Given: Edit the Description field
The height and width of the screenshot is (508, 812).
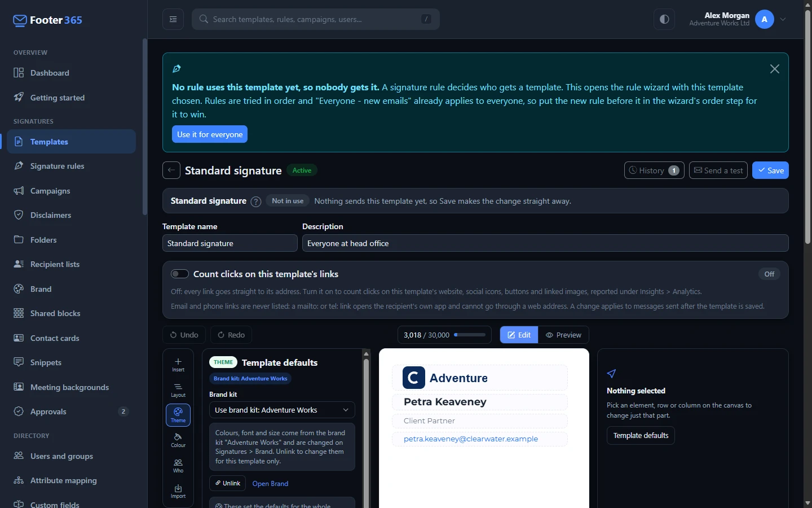Looking at the screenshot, I should (x=545, y=243).
